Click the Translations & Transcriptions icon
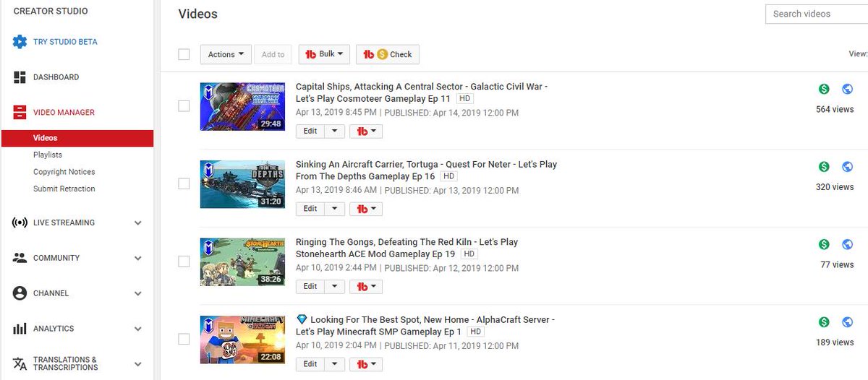 pyautogui.click(x=20, y=364)
